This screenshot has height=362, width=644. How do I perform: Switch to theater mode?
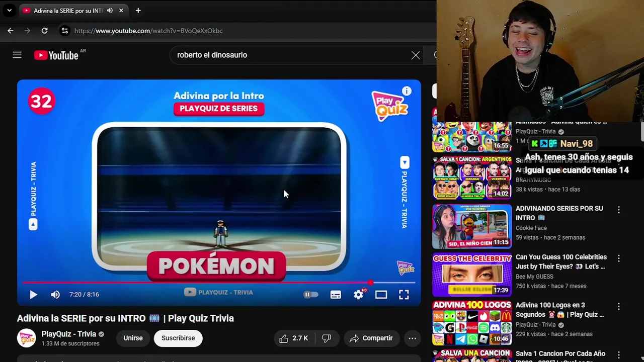point(381,295)
